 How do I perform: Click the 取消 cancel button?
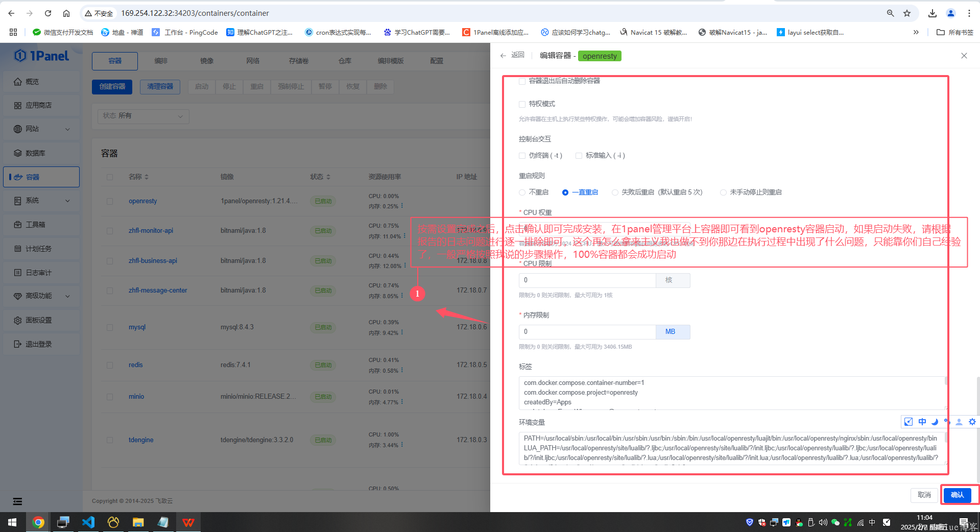(924, 495)
